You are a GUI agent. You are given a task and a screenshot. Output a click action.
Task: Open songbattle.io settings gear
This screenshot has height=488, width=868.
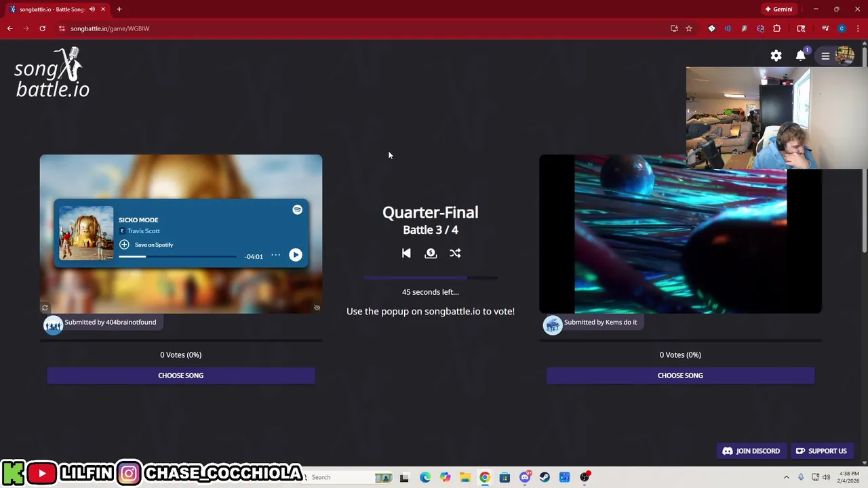(x=776, y=56)
